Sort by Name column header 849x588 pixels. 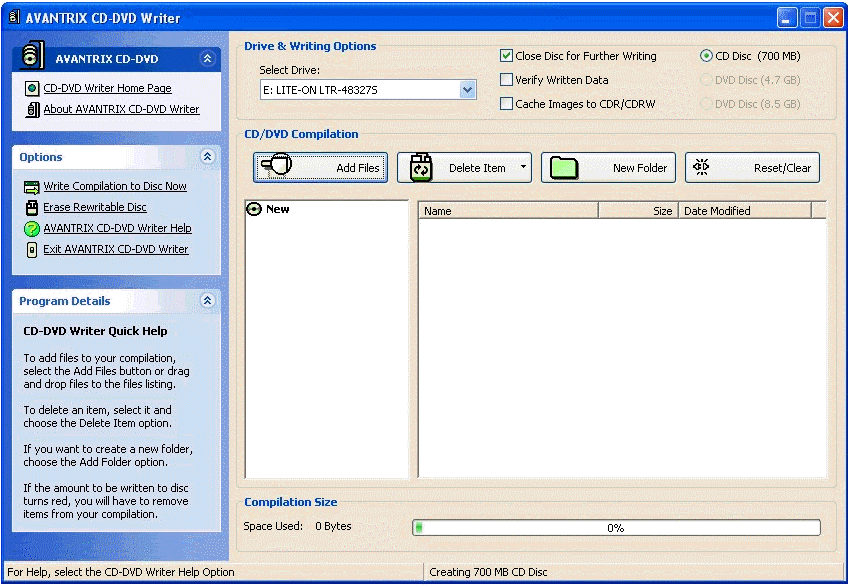point(508,211)
